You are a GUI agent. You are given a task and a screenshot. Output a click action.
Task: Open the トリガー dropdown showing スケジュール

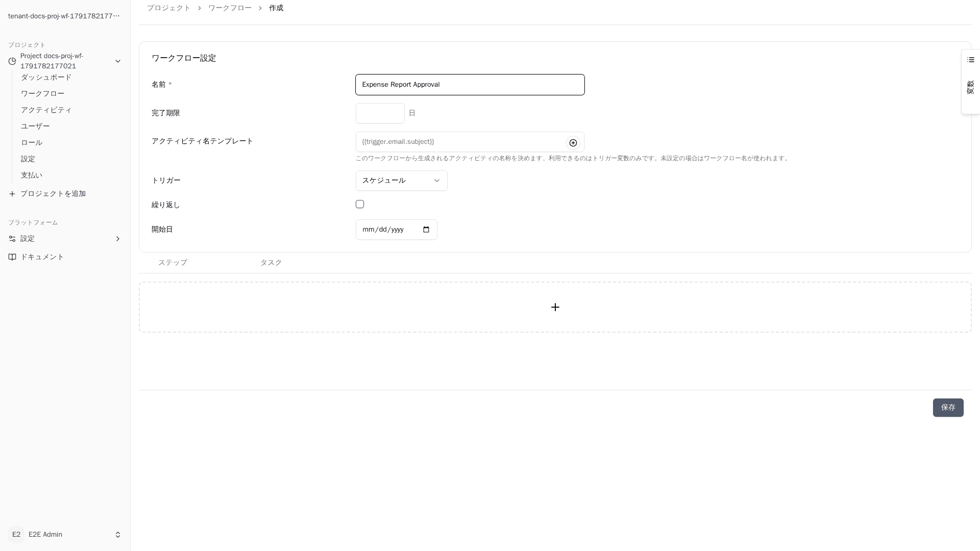click(x=402, y=181)
